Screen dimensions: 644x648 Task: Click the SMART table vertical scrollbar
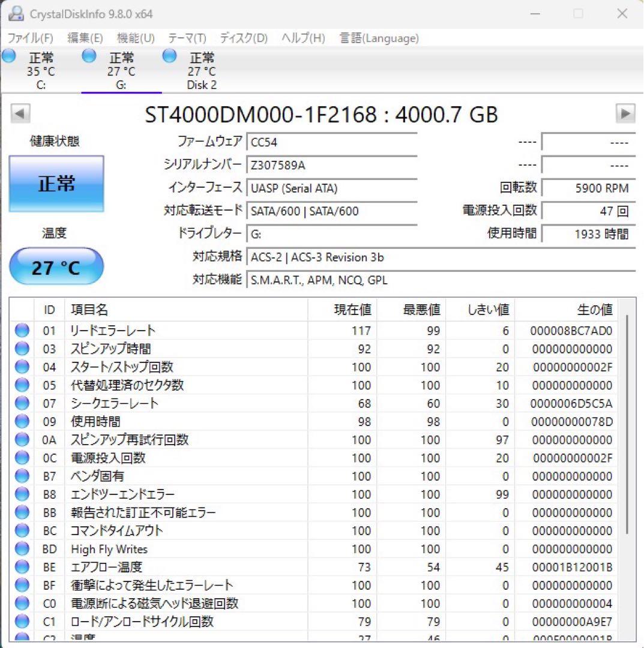click(x=627, y=424)
